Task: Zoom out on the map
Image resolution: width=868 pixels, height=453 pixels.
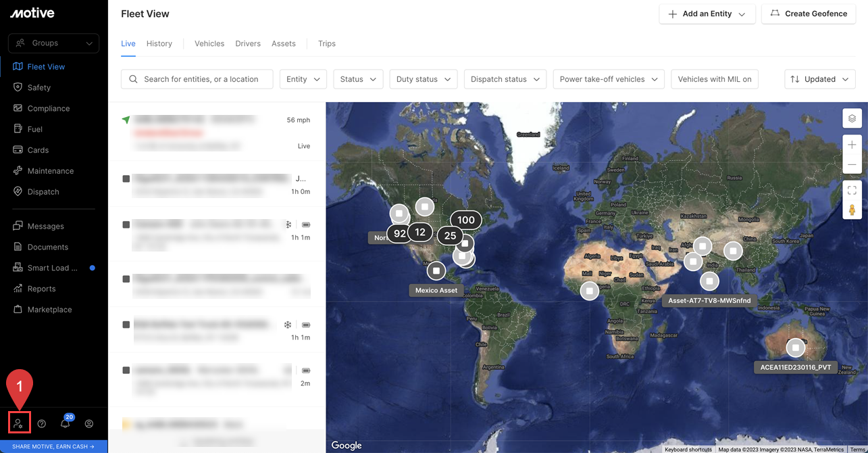Action: point(852,165)
